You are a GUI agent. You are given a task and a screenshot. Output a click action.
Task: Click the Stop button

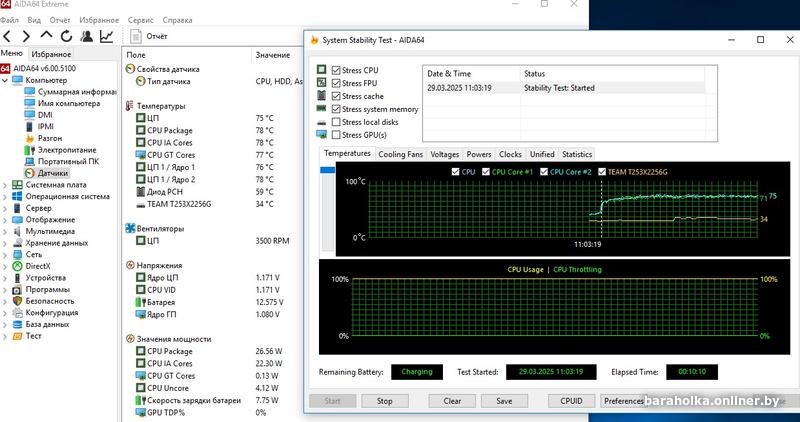384,401
